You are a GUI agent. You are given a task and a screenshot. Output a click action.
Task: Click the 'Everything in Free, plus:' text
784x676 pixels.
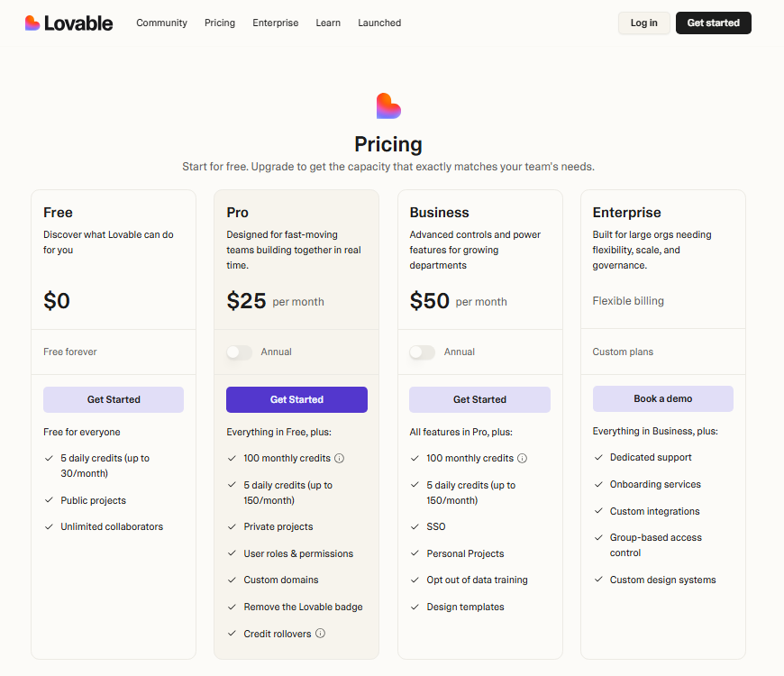pos(279,432)
